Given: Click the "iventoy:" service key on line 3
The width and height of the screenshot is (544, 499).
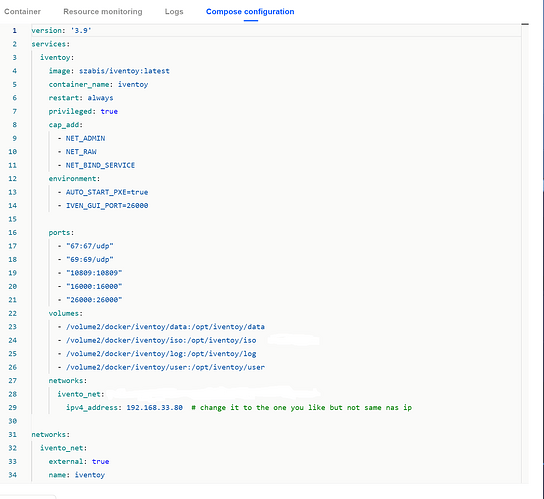Looking at the screenshot, I should (57, 58).
